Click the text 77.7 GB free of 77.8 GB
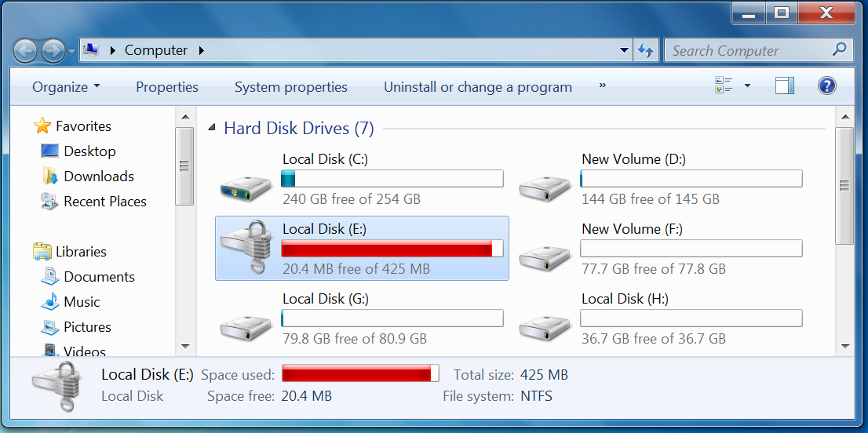Viewport: 868px width, 433px height. (653, 269)
